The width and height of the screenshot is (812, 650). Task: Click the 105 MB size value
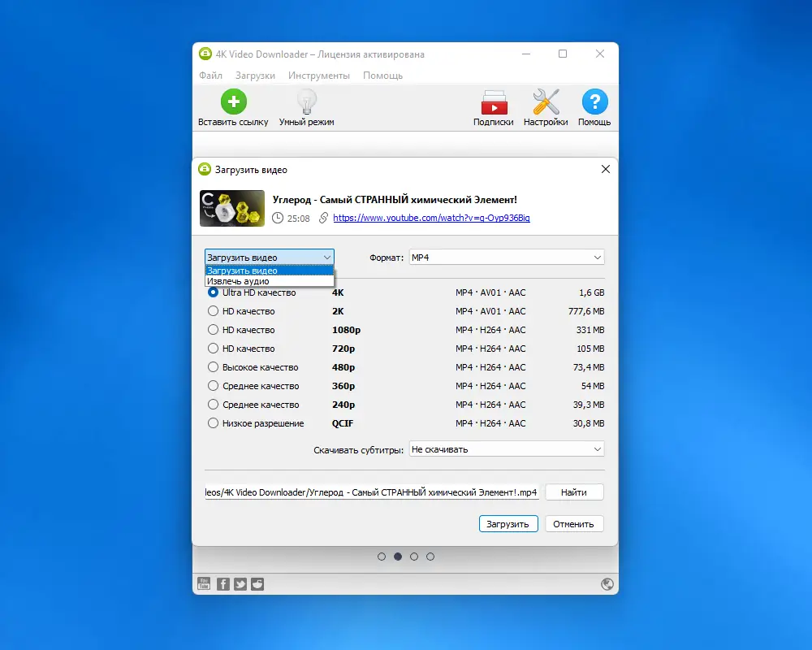pos(590,349)
